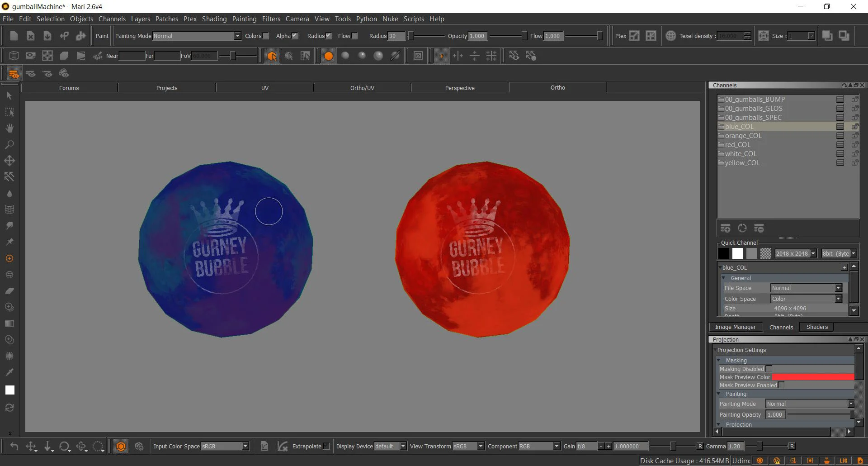Switch to the UV view tab

point(264,88)
